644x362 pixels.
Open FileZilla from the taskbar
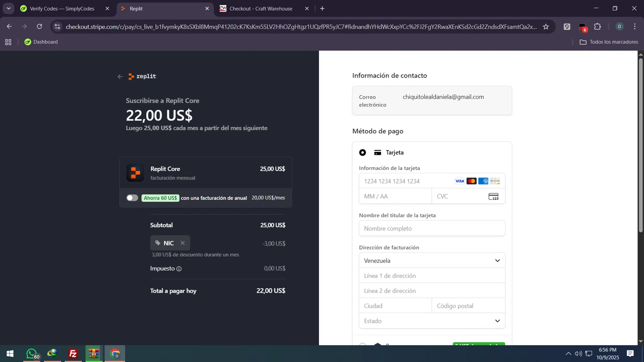[x=73, y=354]
